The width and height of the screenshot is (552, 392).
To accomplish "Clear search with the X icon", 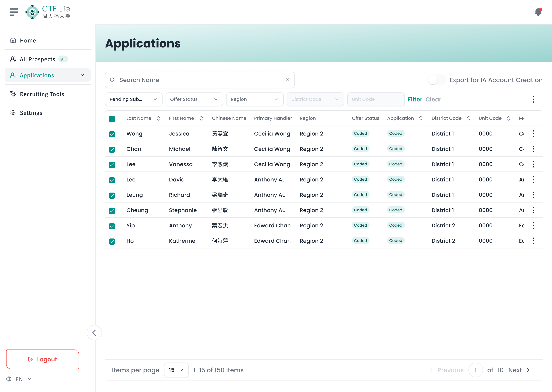I will (287, 80).
